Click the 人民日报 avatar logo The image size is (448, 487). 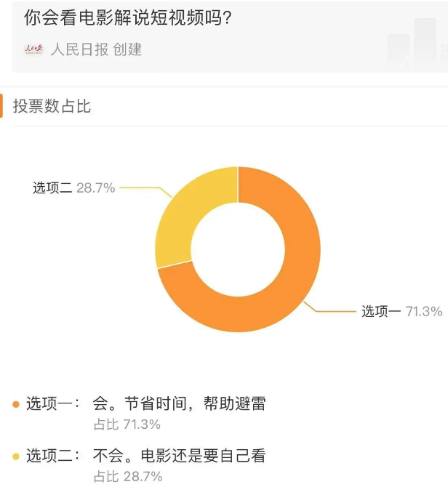(33, 49)
